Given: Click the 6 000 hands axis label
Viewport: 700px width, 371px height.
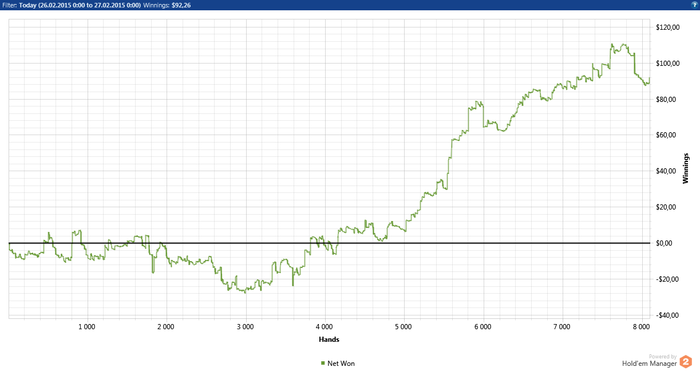Looking at the screenshot, I should tap(483, 327).
